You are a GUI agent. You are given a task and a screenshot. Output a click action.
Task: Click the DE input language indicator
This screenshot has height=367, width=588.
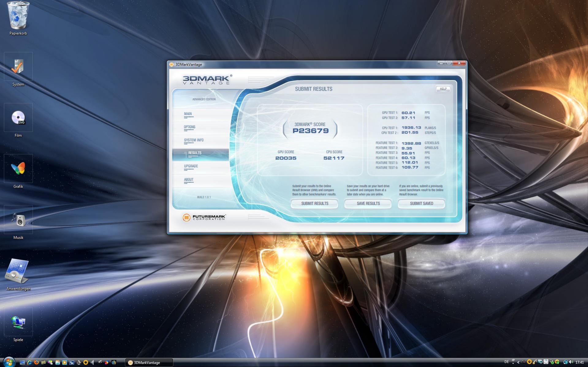coord(506,362)
